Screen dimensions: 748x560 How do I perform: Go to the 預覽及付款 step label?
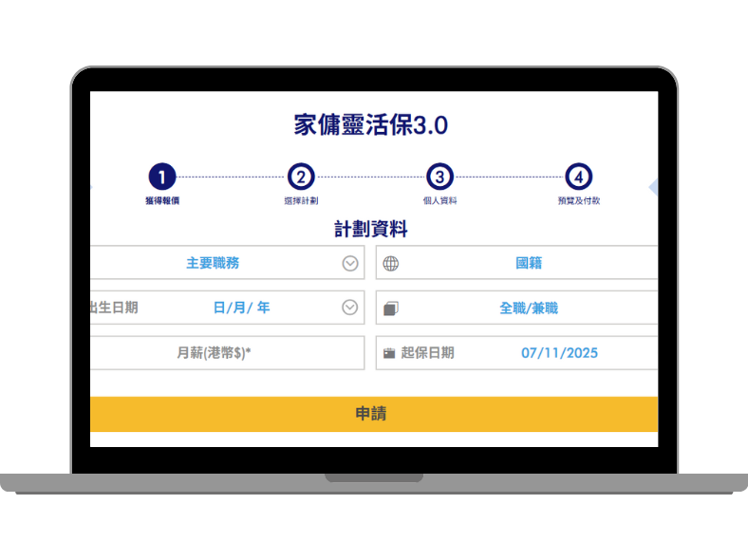(578, 201)
